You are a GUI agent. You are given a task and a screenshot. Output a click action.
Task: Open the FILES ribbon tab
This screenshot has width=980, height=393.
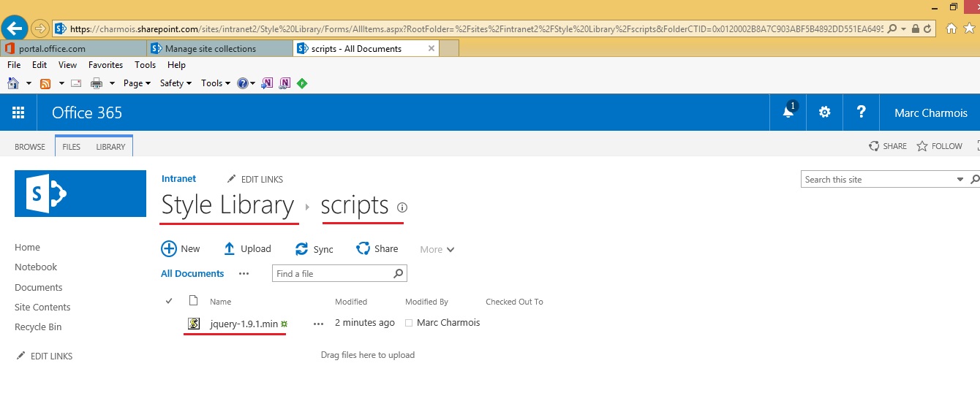pos(72,147)
